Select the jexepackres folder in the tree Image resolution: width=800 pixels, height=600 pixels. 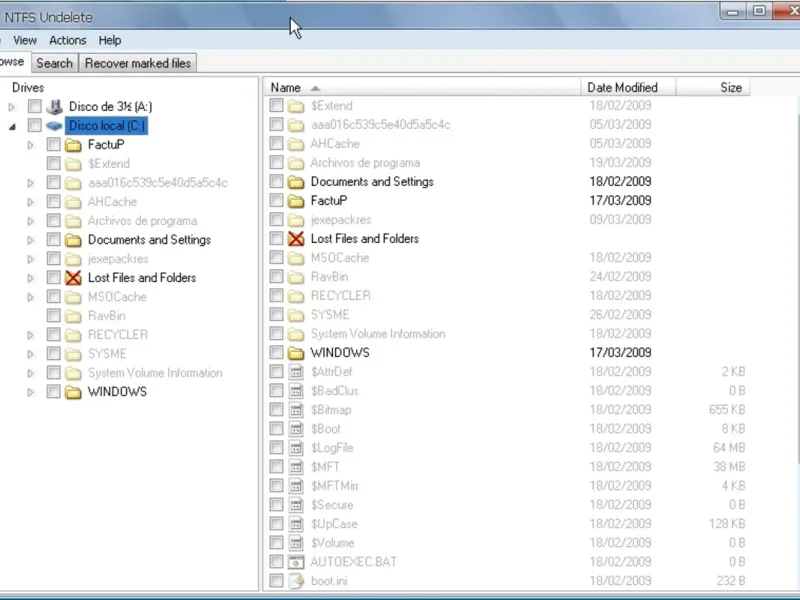click(118, 259)
